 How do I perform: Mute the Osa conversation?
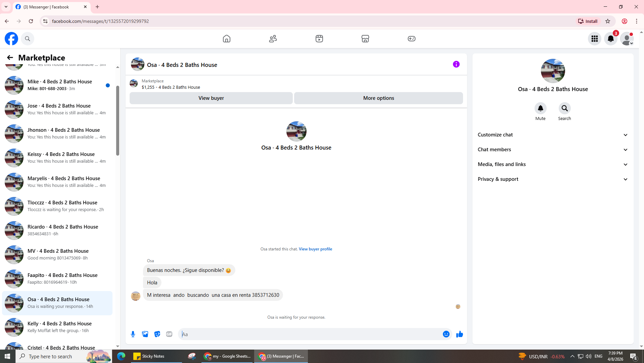[x=540, y=108]
